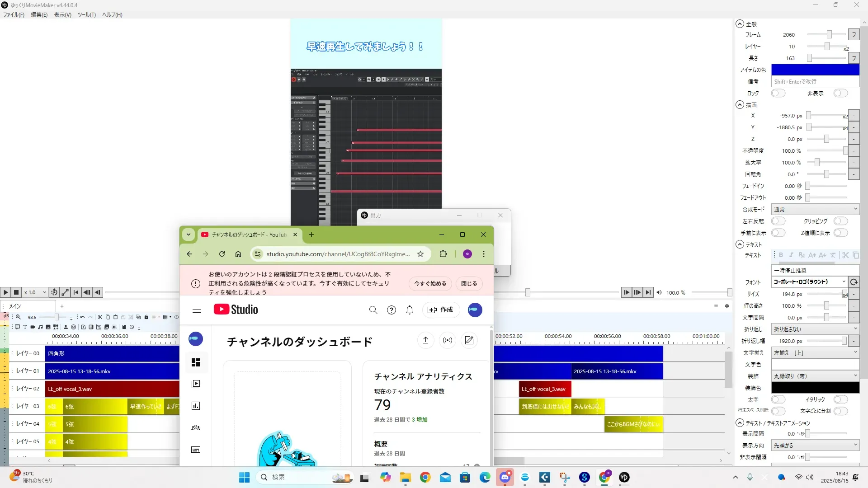Screen dimensions: 868x488
Task: Click the upload arrow icon on the dashboard
Action: coord(425,340)
